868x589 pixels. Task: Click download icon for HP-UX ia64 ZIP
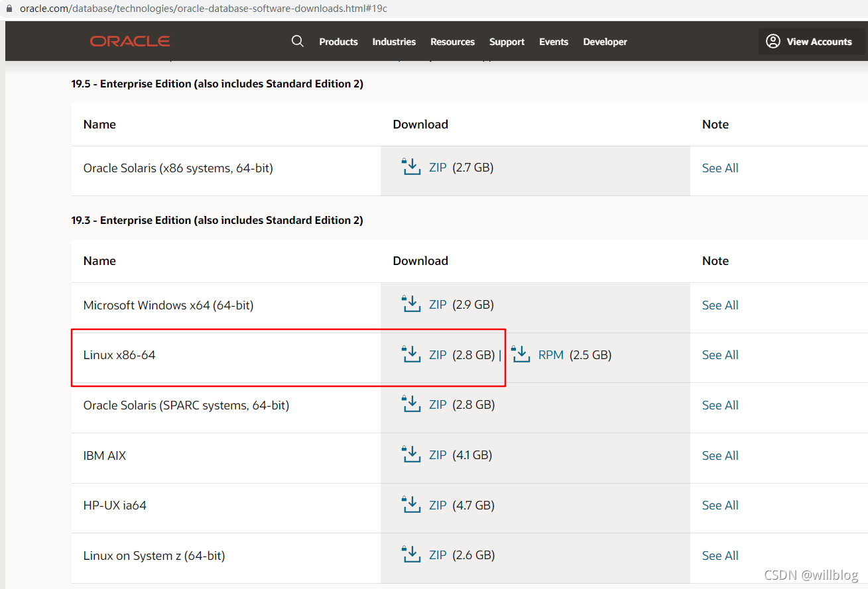(412, 505)
